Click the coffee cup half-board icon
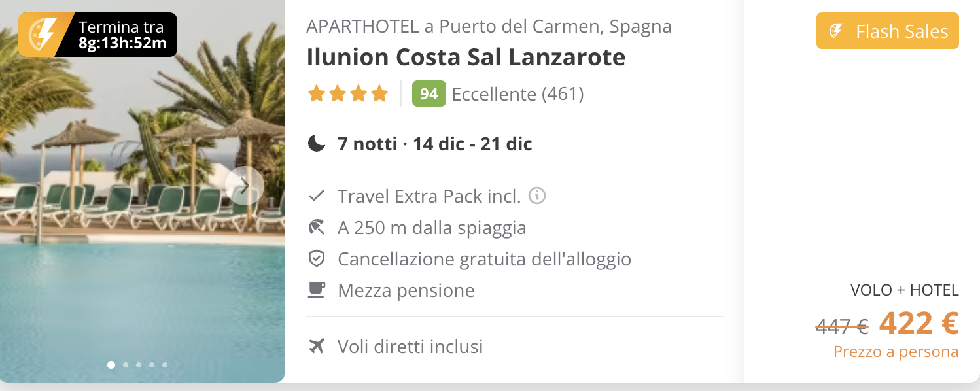 pyautogui.click(x=317, y=290)
